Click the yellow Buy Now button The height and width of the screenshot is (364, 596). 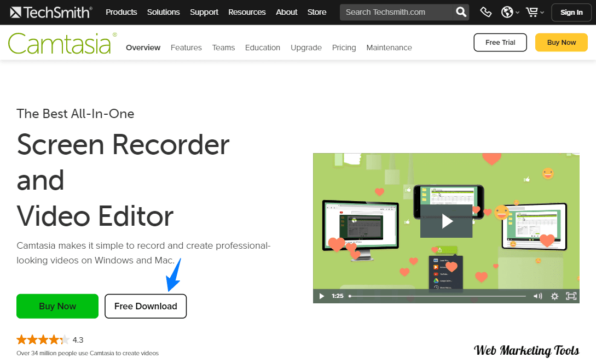tap(562, 42)
